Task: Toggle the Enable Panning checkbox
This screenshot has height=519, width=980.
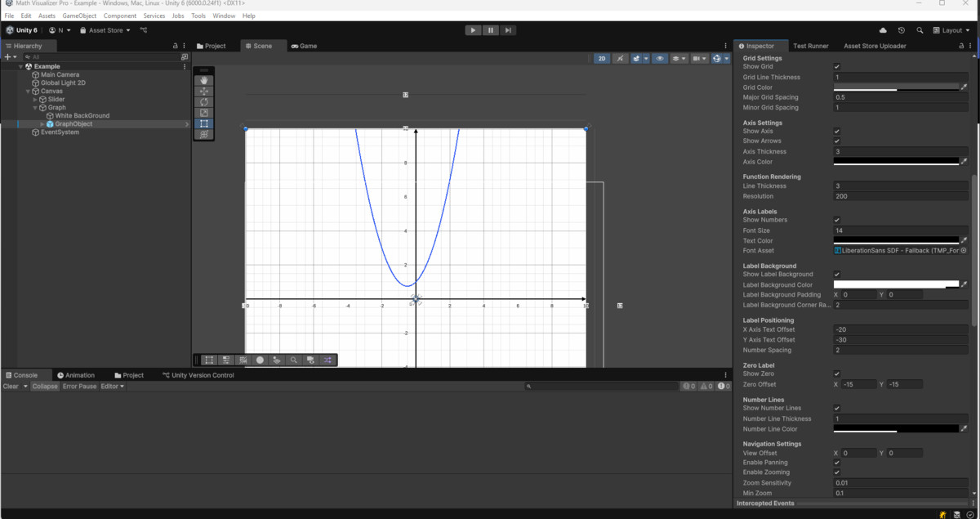Action: [x=836, y=463]
